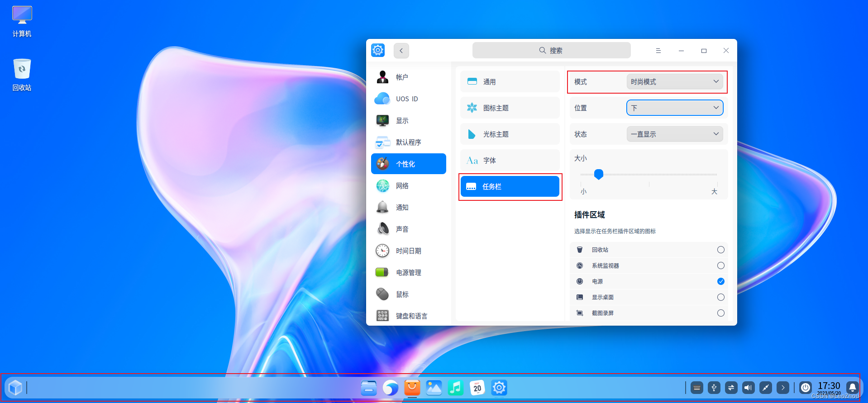Open 网络 network settings
Screen dimensions: 868x403
(408, 186)
